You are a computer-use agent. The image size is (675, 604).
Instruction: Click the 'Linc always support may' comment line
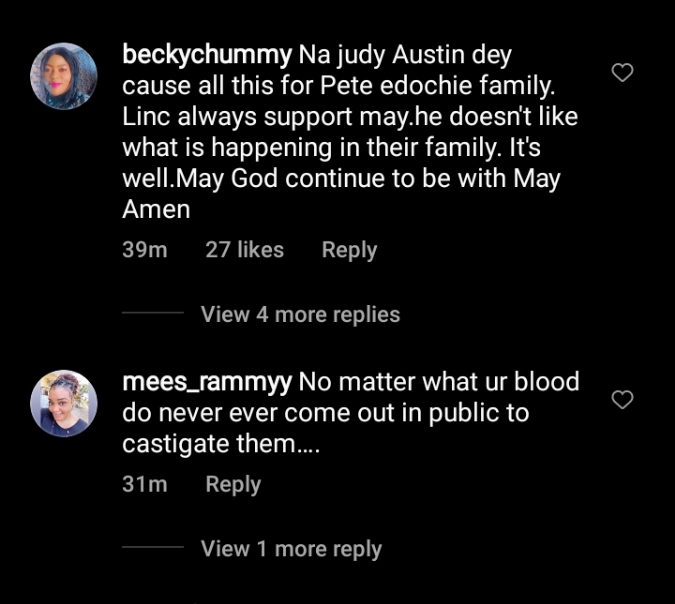coord(349,117)
